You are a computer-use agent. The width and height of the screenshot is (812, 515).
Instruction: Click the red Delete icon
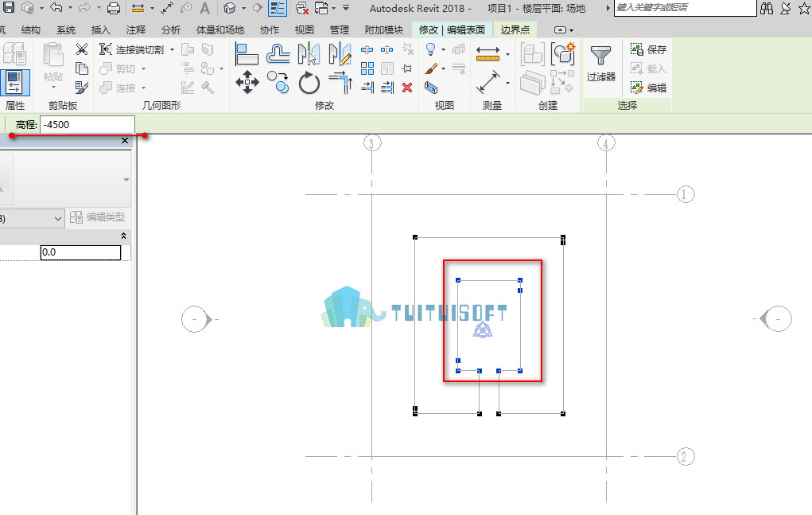[407, 88]
